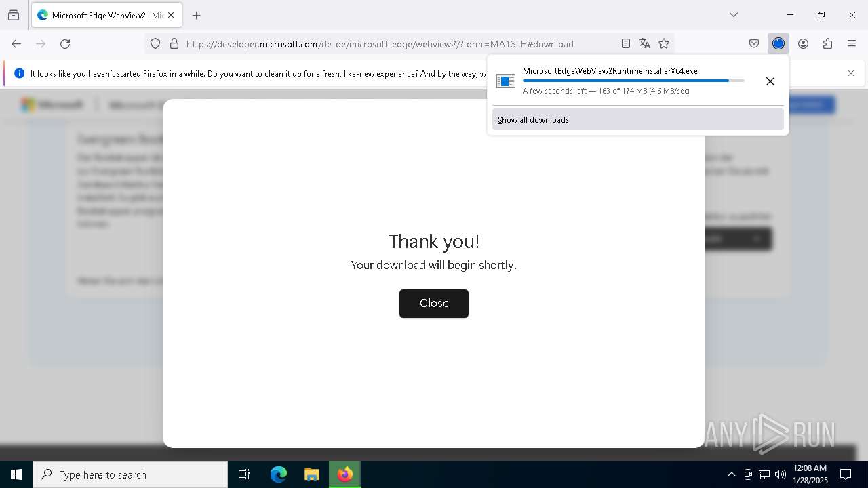Toggle the downloads panel button
Screen dimensions: 868x488
(778, 43)
